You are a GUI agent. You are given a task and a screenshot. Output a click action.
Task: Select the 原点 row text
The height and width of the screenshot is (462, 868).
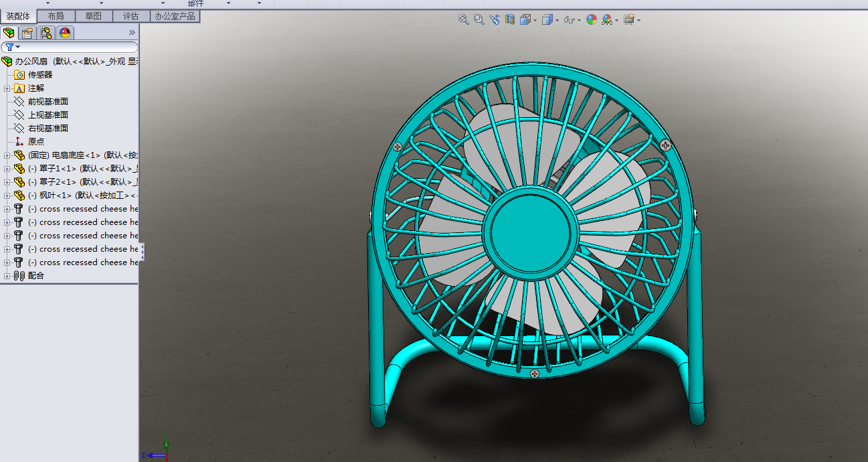coord(36,142)
